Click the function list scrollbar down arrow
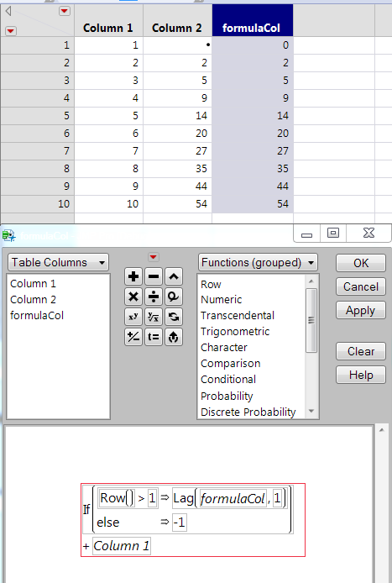The height and width of the screenshot is (583, 392). point(311,411)
